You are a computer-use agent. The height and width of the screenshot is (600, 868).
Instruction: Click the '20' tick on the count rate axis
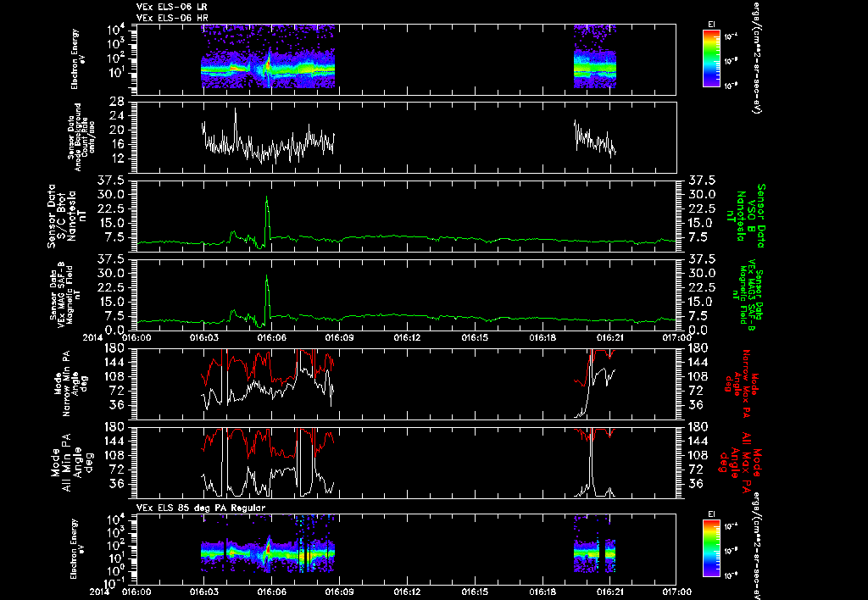[x=116, y=130]
